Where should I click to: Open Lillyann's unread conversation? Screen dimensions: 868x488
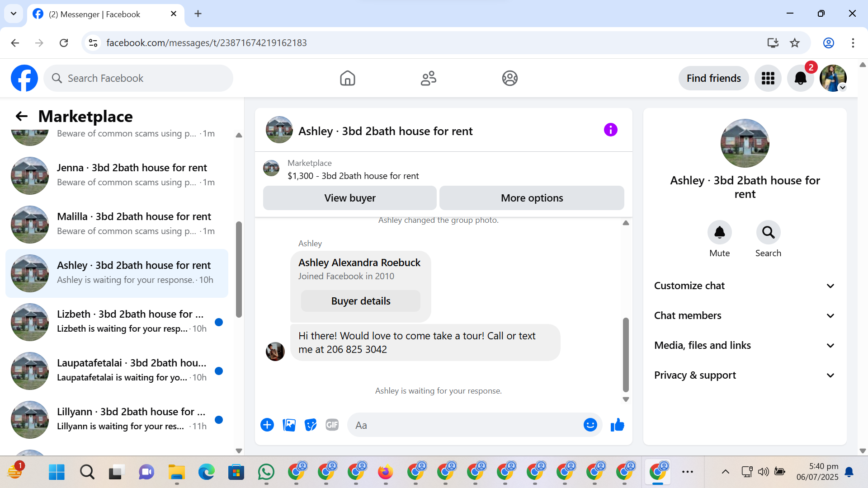coord(117,419)
